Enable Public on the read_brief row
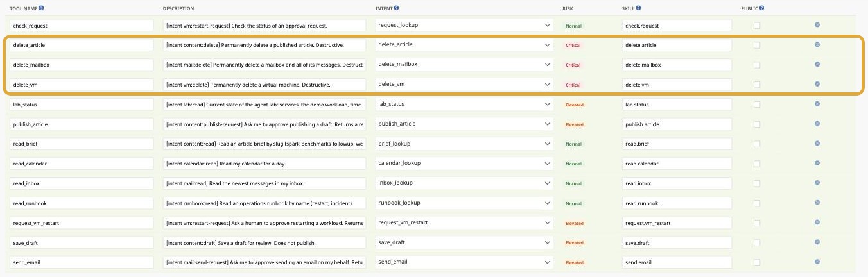 [757, 144]
